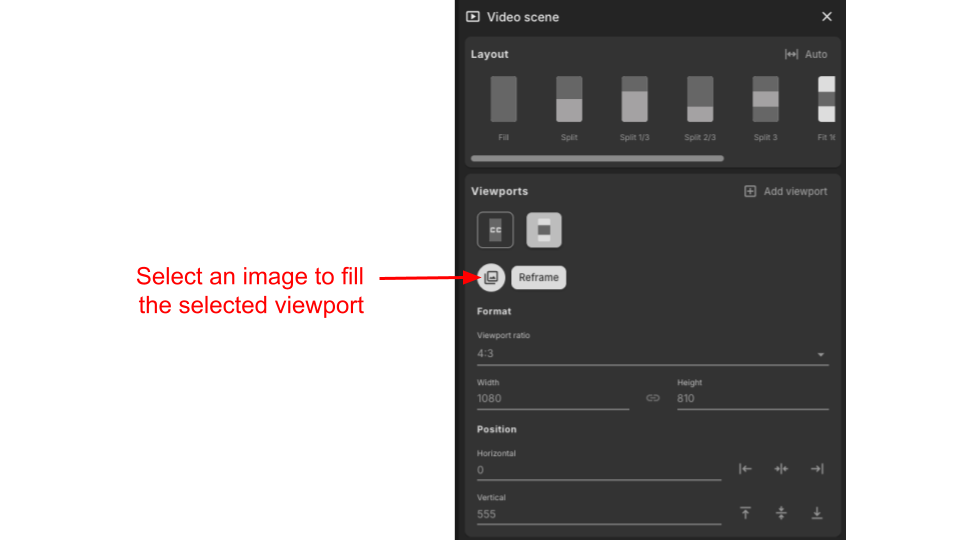The height and width of the screenshot is (540, 960).
Task: Click the Width input field
Action: [552, 398]
